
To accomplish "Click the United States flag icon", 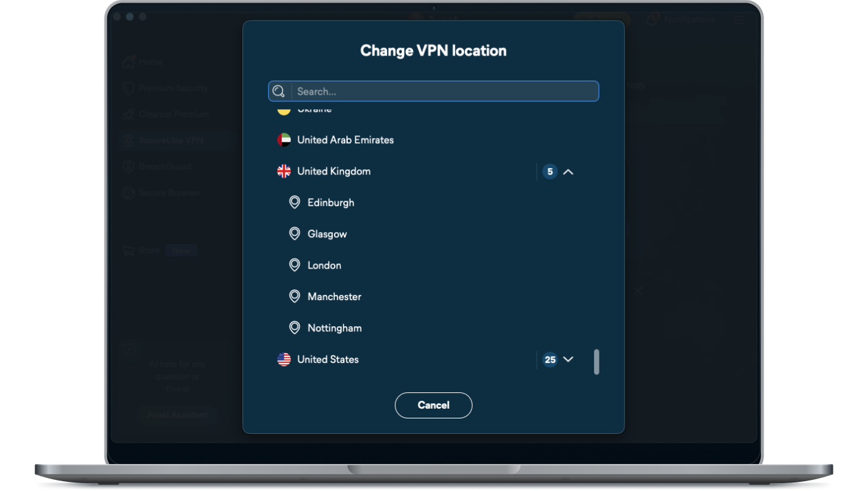I will [284, 360].
